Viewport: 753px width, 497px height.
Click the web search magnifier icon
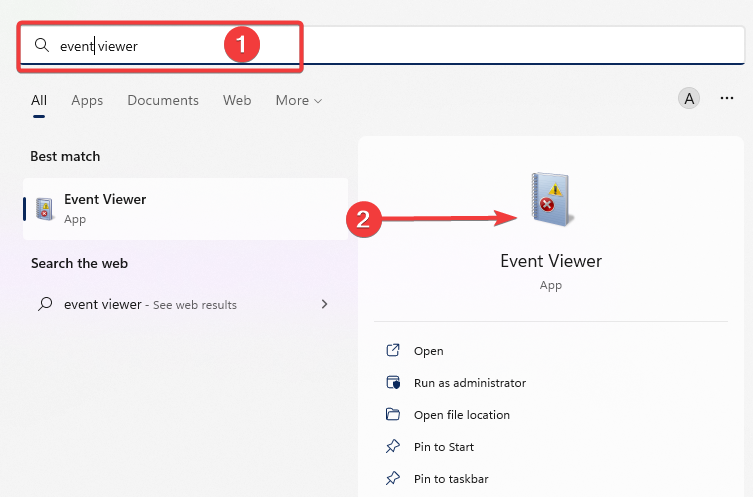(45, 304)
